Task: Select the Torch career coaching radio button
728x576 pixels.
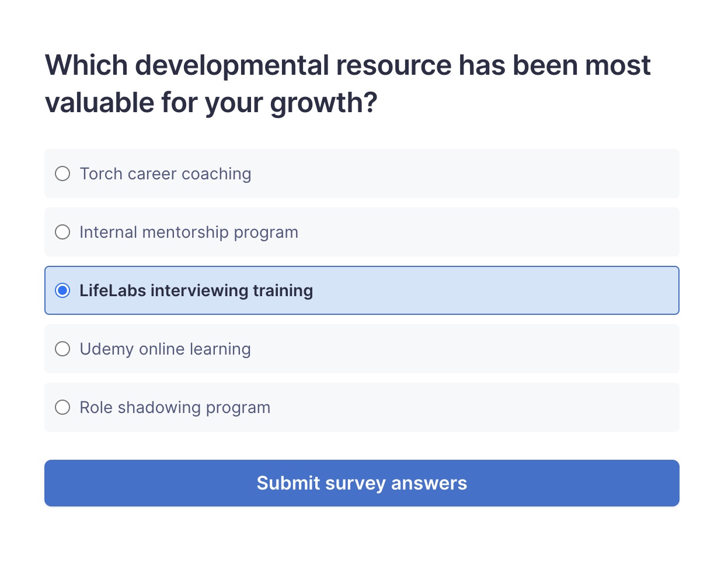Action: point(62,174)
